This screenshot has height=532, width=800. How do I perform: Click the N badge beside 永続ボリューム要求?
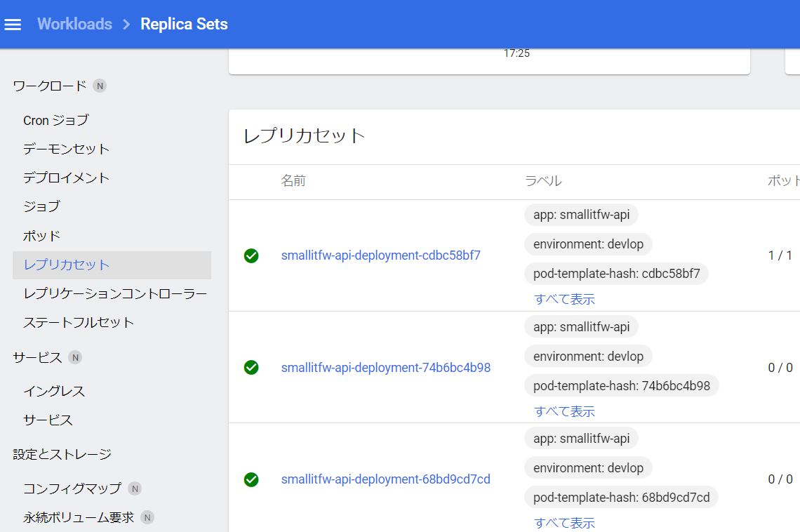coord(147,517)
